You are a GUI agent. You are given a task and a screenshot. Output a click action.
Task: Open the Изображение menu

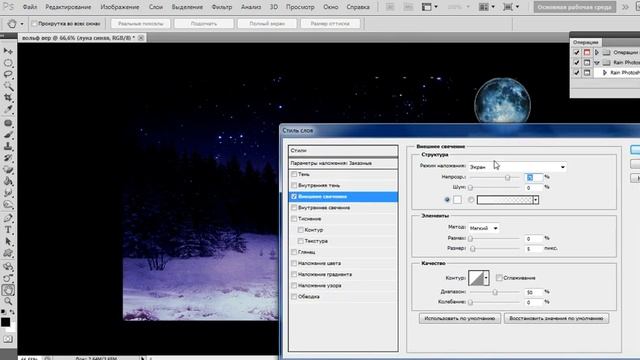tap(120, 7)
